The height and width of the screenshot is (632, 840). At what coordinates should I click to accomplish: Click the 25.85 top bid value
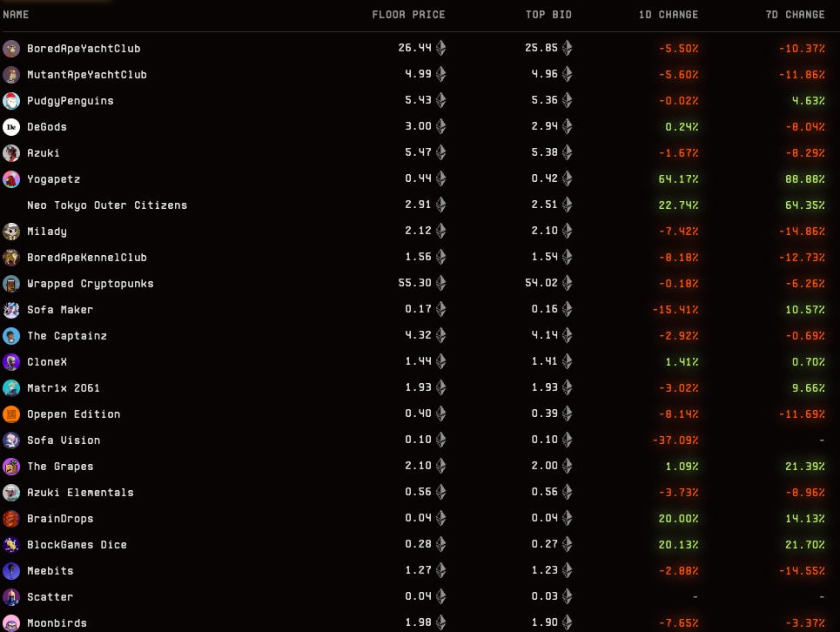coord(541,48)
